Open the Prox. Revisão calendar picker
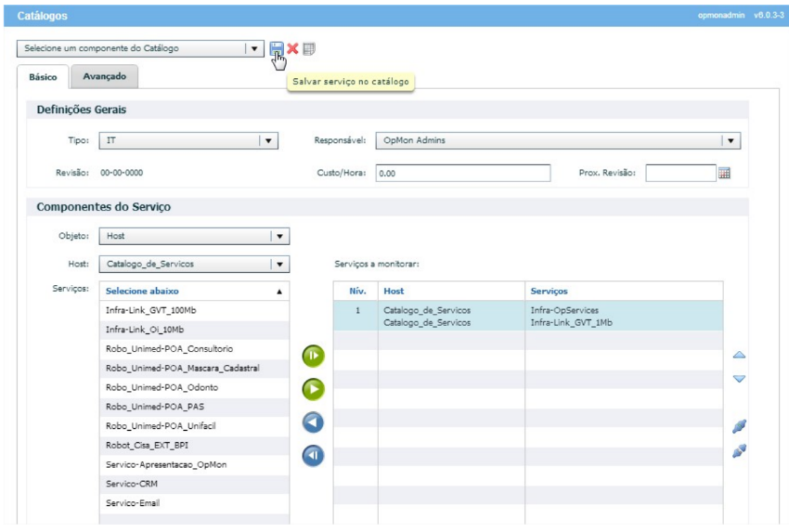Viewport: 789px width, 532px height. 725,173
